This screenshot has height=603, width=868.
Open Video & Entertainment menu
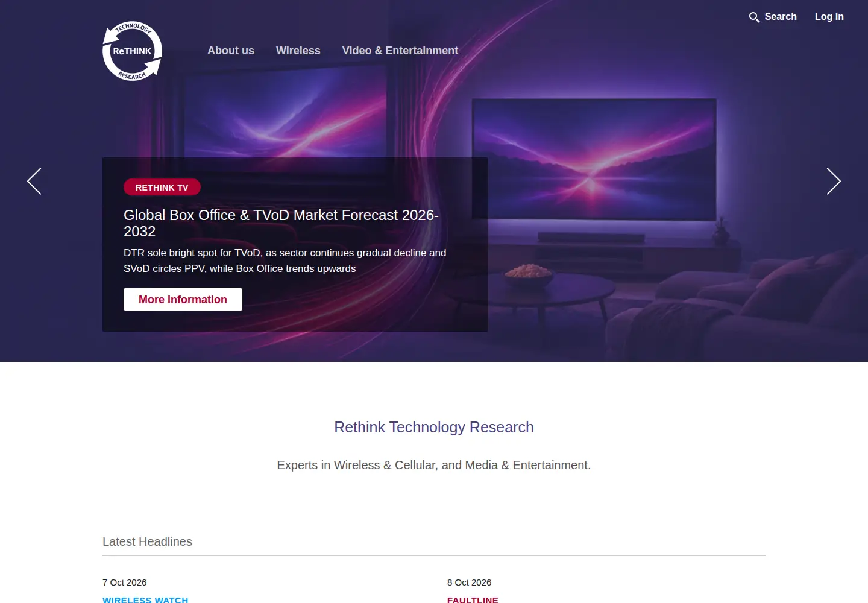click(400, 51)
